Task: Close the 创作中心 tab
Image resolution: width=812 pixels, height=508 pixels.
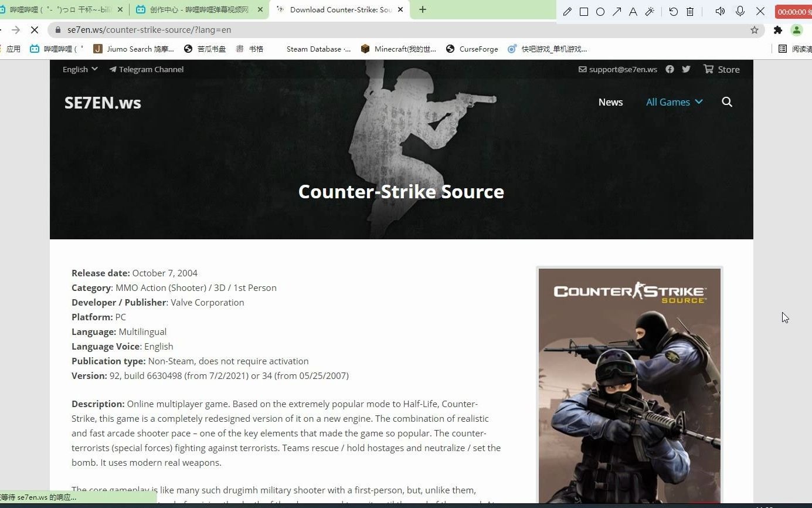Action: [x=259, y=9]
